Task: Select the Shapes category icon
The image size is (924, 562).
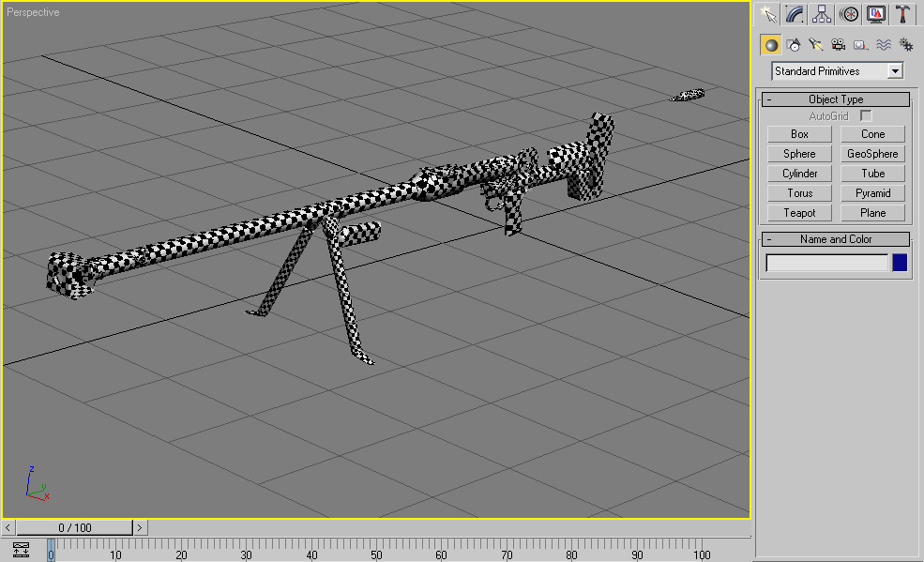Action: (x=794, y=44)
